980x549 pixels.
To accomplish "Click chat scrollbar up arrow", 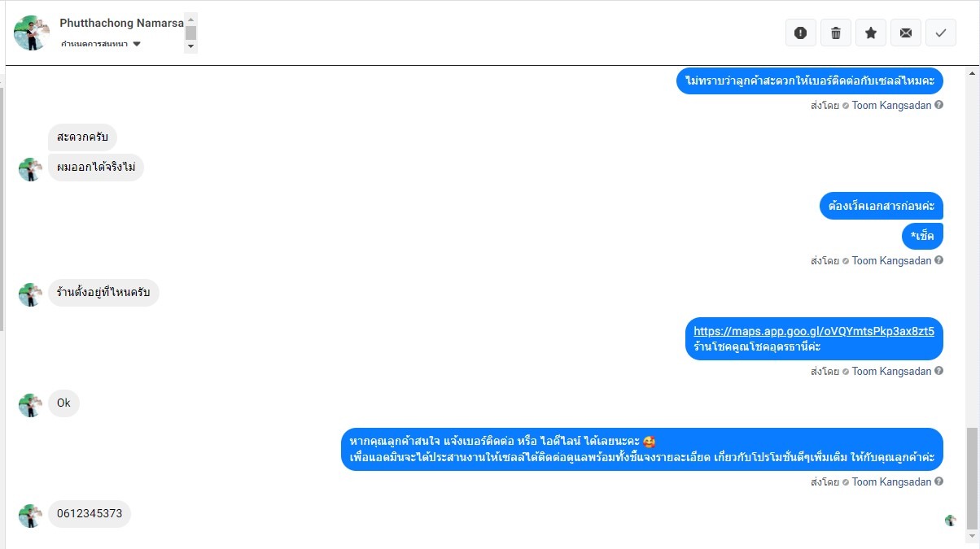I will pyautogui.click(x=973, y=74).
